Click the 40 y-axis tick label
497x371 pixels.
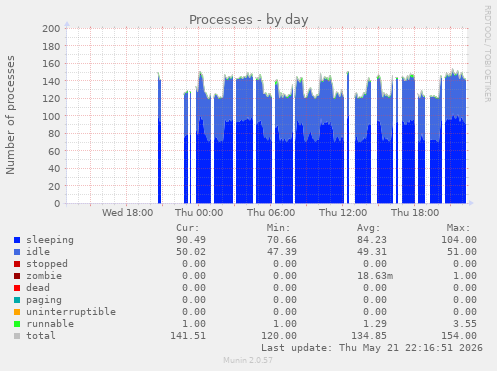point(54,169)
